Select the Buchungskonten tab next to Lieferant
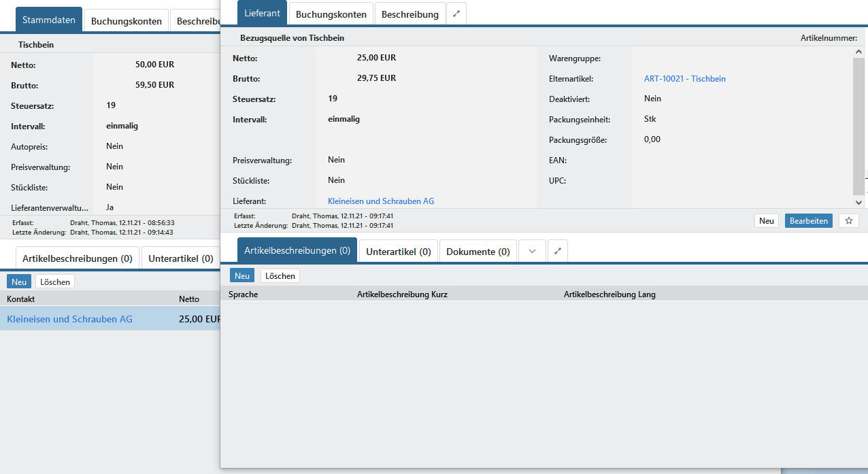This screenshot has width=868, height=474. (x=331, y=14)
